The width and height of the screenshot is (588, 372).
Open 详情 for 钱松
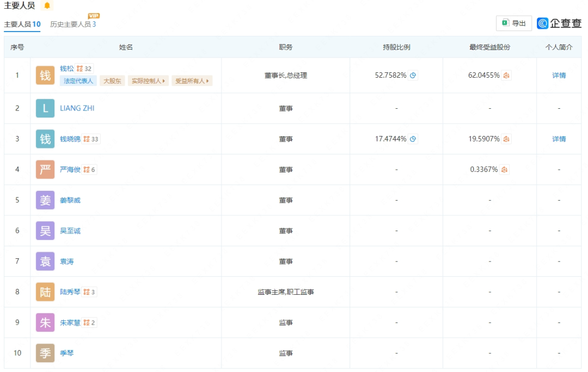click(x=559, y=76)
